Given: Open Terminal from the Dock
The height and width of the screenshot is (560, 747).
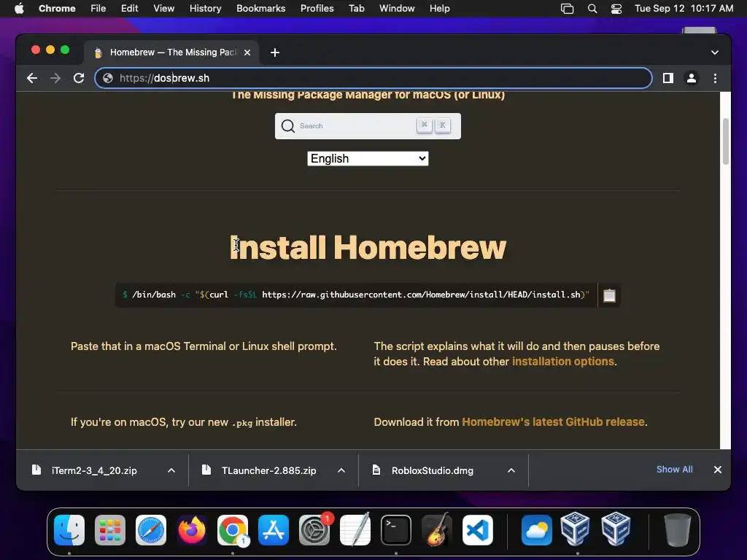Looking at the screenshot, I should click(396, 530).
